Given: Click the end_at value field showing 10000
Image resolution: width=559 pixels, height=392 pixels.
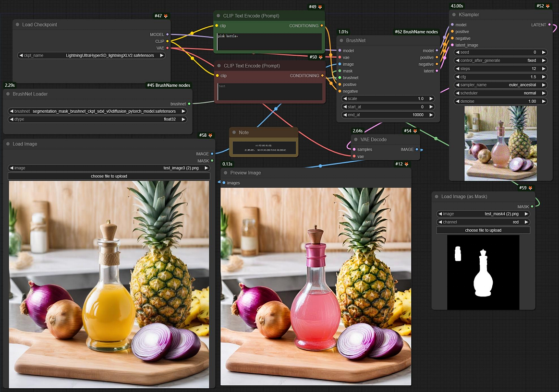Looking at the screenshot, I should click(x=388, y=115).
